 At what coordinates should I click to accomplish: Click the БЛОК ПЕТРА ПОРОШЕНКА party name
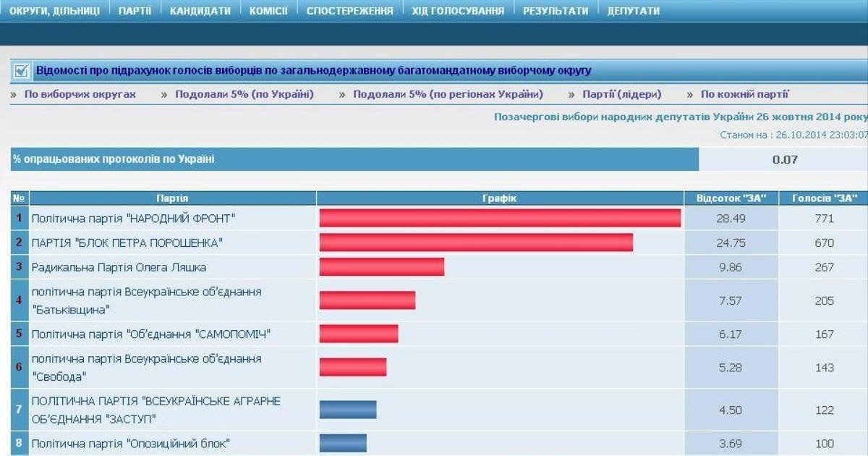tap(127, 242)
